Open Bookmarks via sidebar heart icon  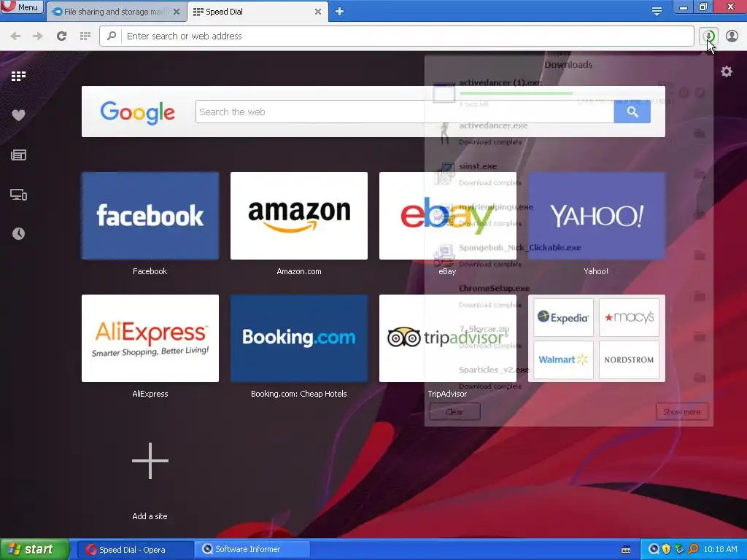18,115
